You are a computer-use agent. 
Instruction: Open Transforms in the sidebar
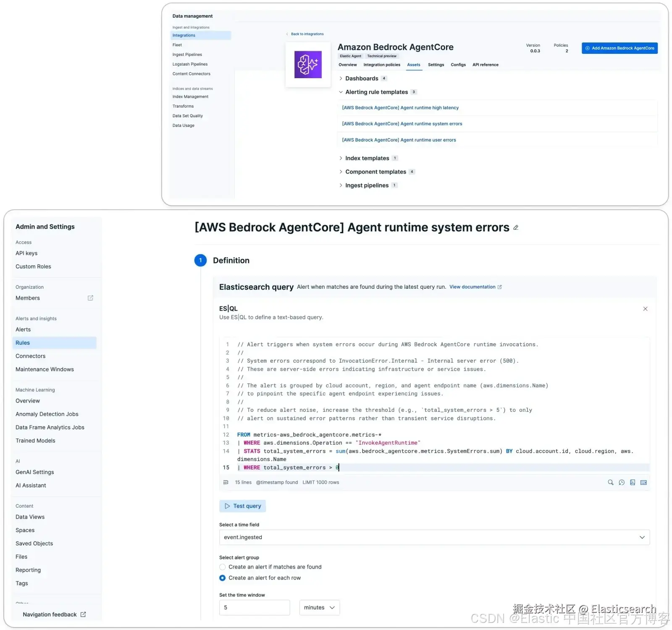click(x=183, y=106)
